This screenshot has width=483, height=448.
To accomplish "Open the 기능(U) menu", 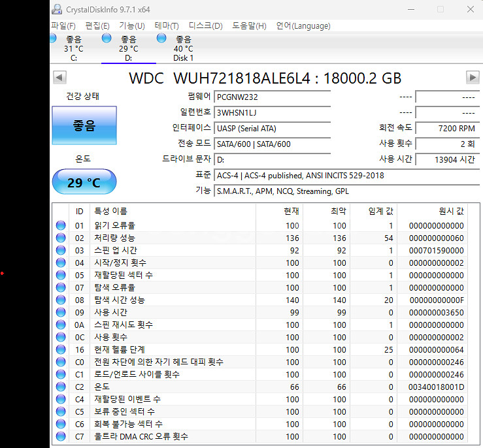I will click(132, 26).
